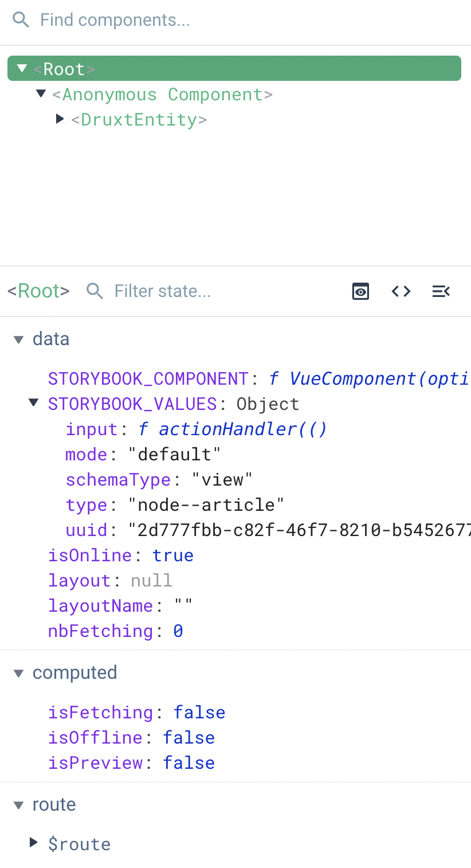
Task: Collapse the computed section
Action: pyautogui.click(x=18, y=672)
